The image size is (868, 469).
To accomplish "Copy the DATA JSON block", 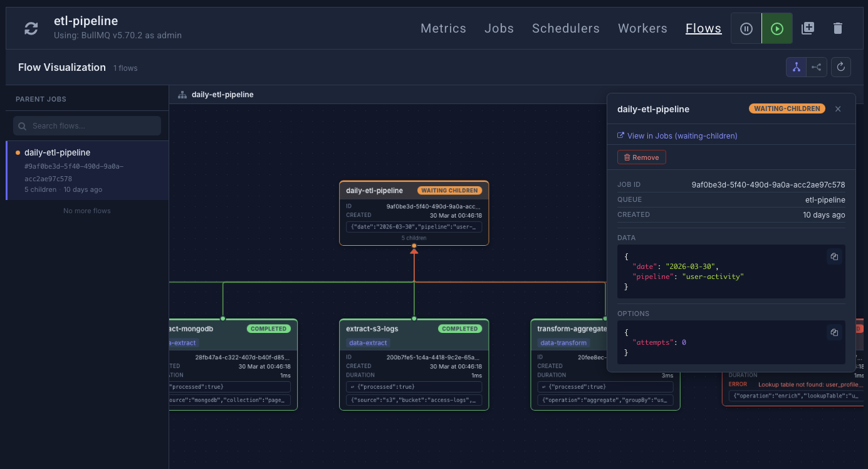I will [834, 256].
